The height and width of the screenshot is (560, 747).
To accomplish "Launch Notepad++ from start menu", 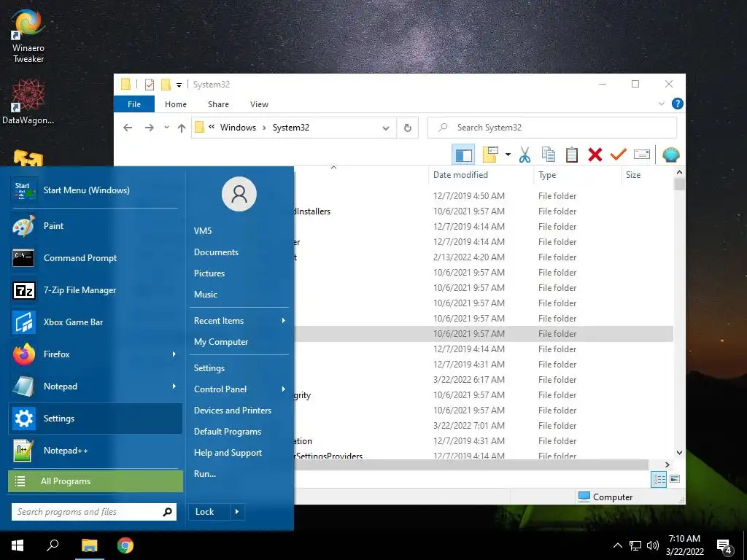I will pos(95,451).
